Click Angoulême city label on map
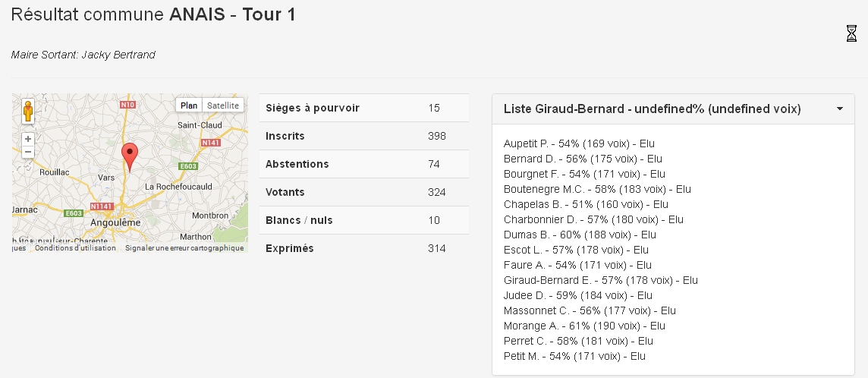The width and height of the screenshot is (868, 378). (116, 222)
